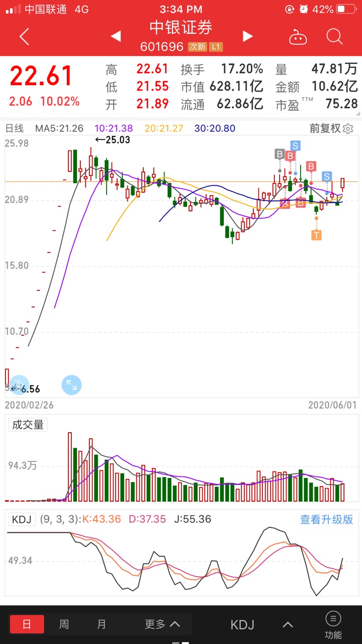
Task: Tap the gray B marker on chart
Action: [x=280, y=154]
